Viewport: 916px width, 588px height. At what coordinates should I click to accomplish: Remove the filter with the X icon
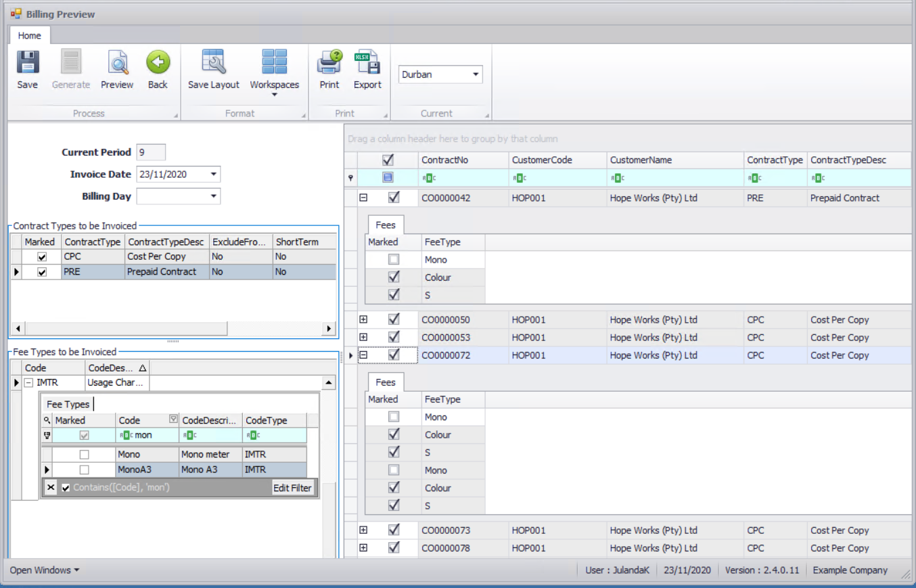click(51, 487)
